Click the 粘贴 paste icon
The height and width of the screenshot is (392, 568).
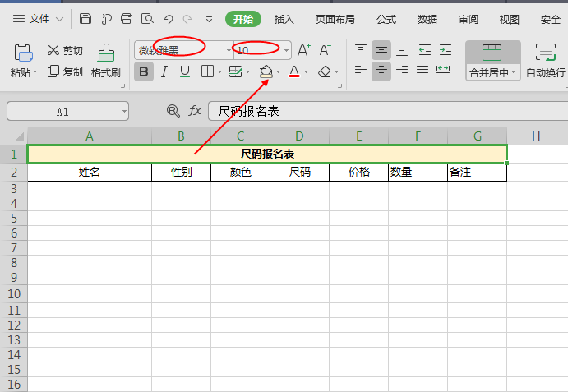[x=24, y=53]
